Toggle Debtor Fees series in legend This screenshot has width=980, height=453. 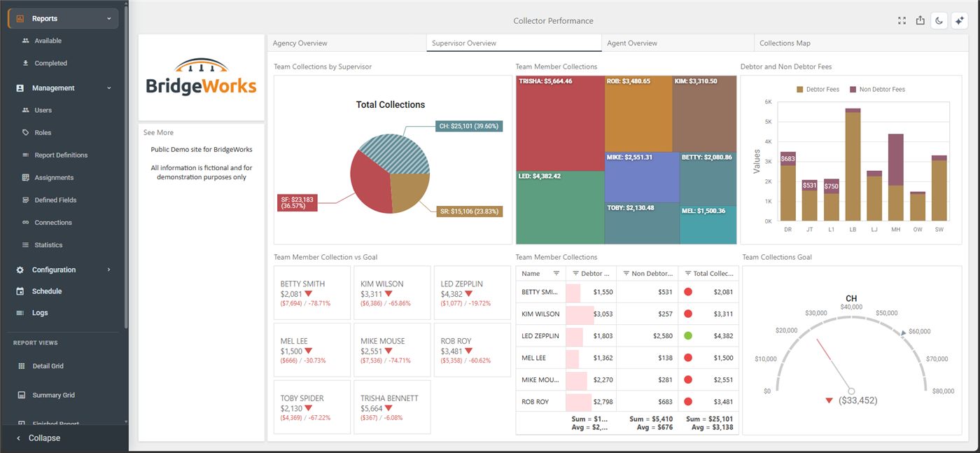(x=816, y=90)
